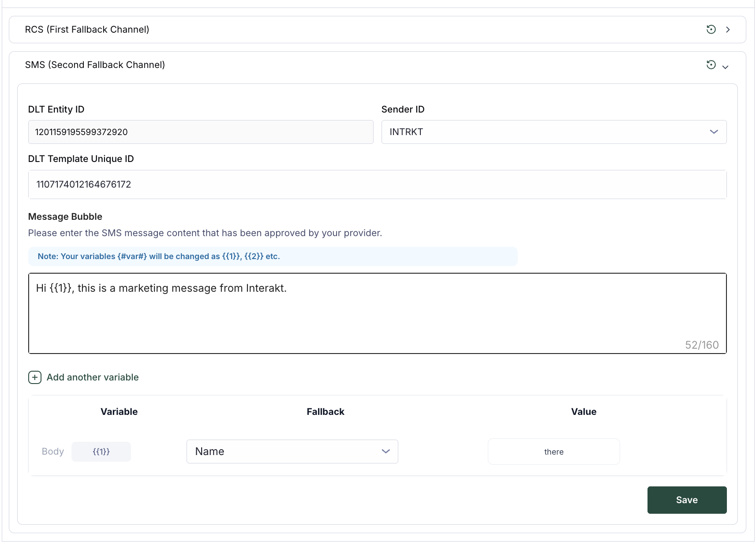The width and height of the screenshot is (756, 542).
Task: Open the Sender ID dropdown showing INTRKT
Action: [547, 132]
